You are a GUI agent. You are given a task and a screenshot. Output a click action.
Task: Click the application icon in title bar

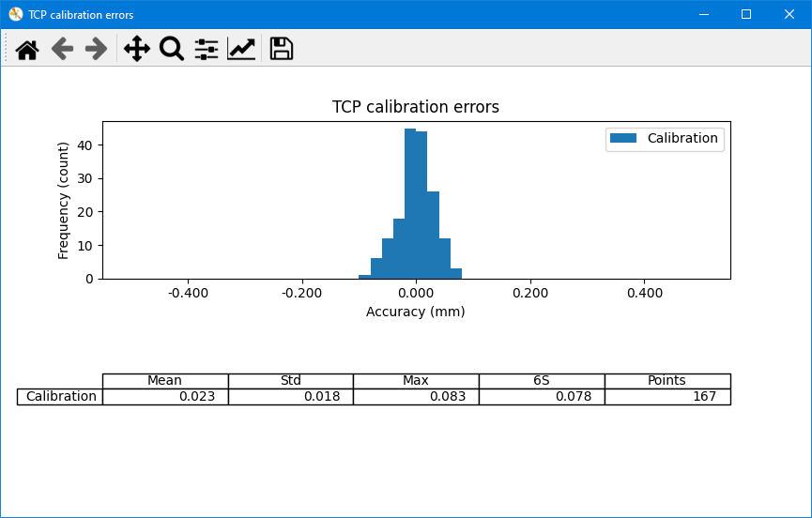coord(16,15)
